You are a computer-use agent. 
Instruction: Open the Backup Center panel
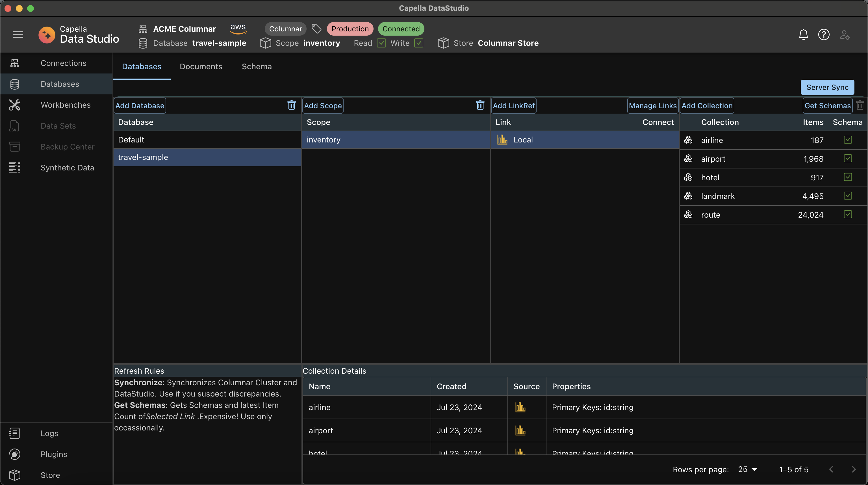(67, 146)
